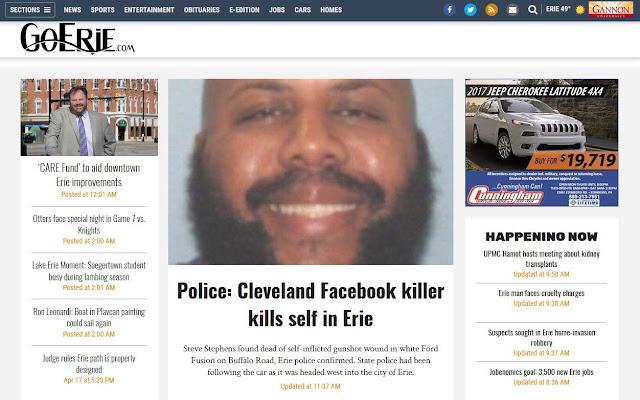This screenshot has height=400, width=640.
Task: Open the orange RSS feed icon
Action: (x=491, y=9)
